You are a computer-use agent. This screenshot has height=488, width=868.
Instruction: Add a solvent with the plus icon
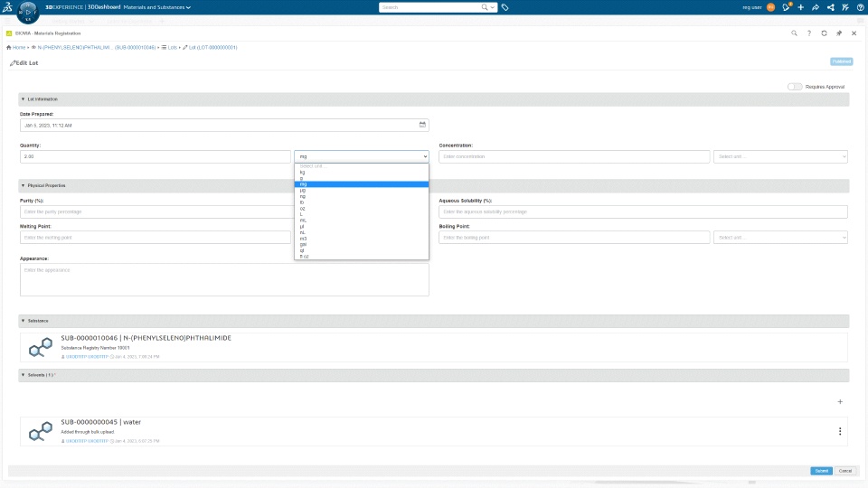840,401
